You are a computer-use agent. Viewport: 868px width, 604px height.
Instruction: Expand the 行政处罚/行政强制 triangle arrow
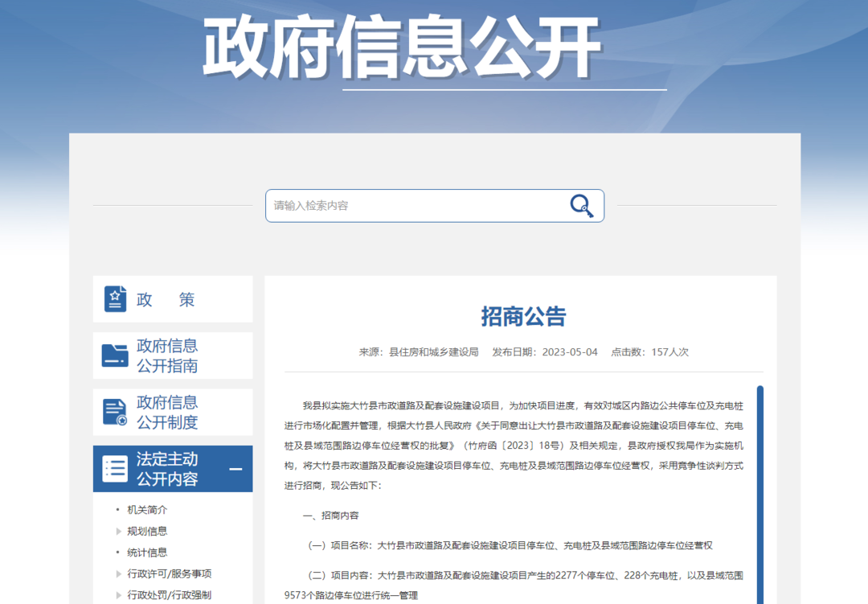(x=120, y=595)
